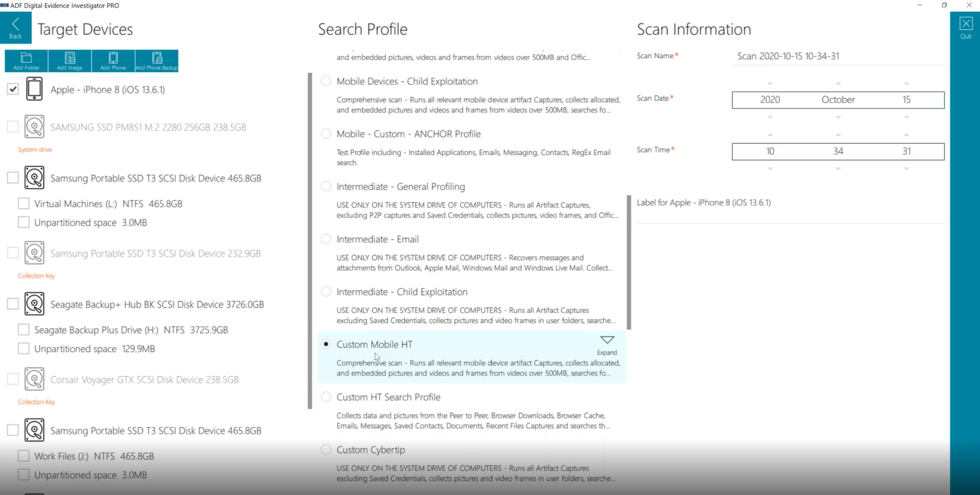Increase the scan hour above 10
Viewport: 980px width, 495px height.
pos(770,134)
